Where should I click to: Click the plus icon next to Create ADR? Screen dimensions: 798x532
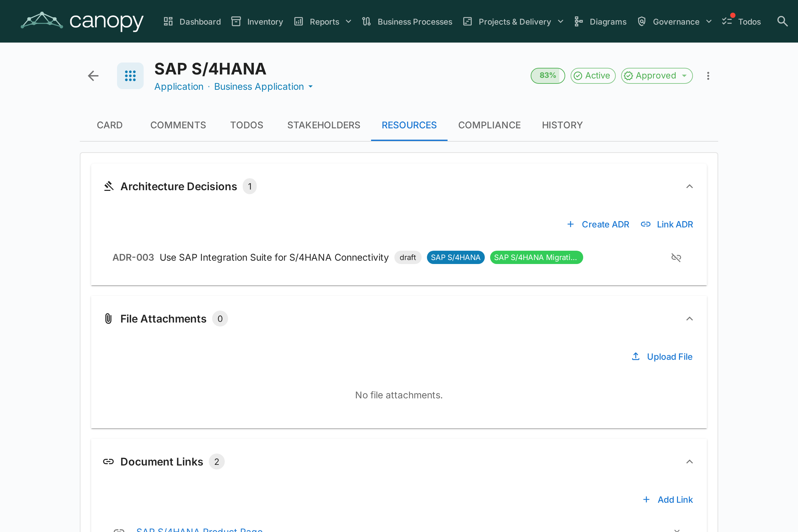point(571,224)
